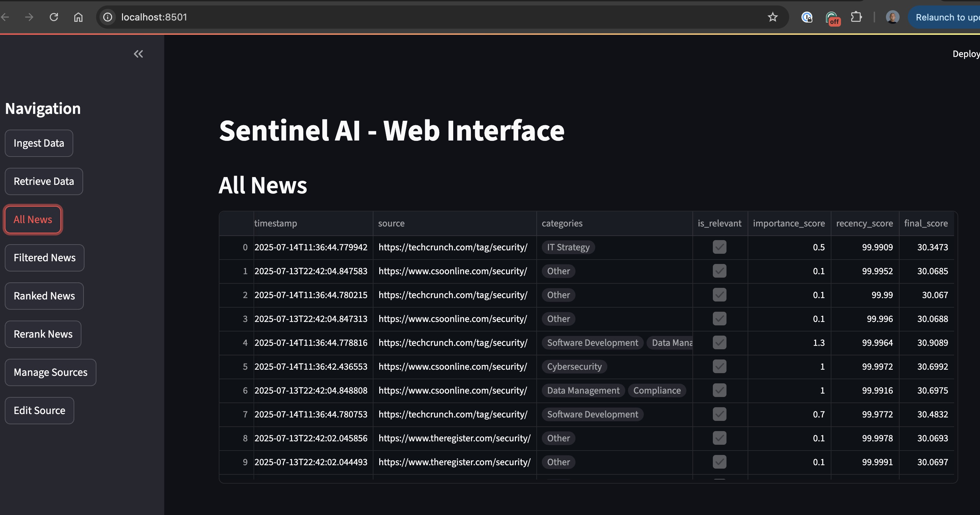The width and height of the screenshot is (980, 515).
Task: Click timestamp 2025-07-14T11:36:42.436553 cell
Action: (313, 366)
